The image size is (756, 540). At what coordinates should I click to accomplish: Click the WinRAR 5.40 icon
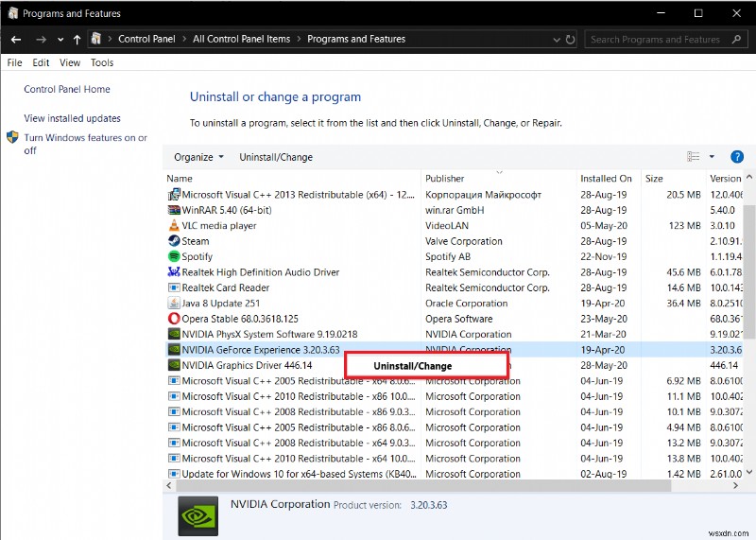click(x=174, y=210)
